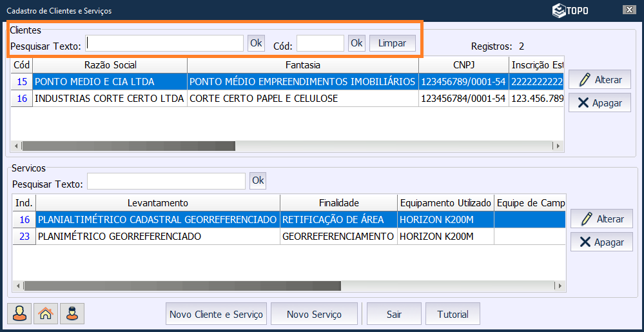Click Ok next to Clientes text search

[x=256, y=43]
